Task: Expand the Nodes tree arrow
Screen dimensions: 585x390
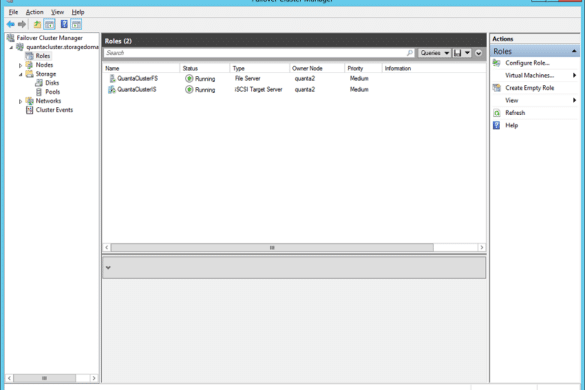Action: click(21, 65)
